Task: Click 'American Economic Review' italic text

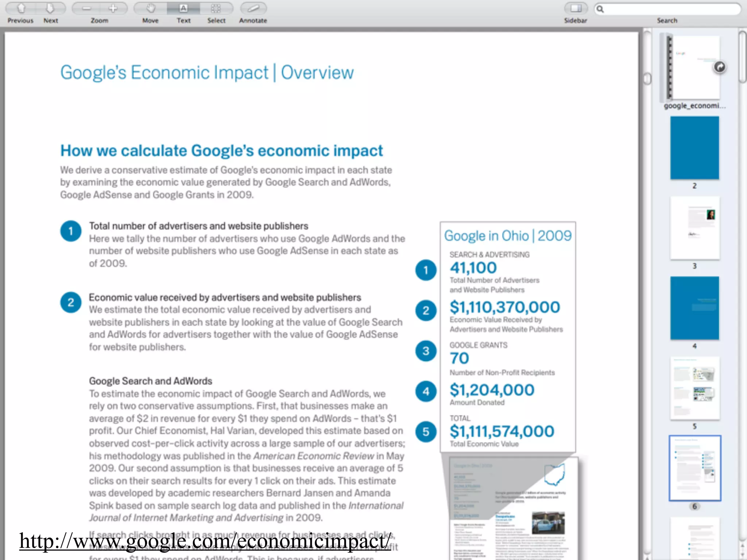Action: [x=314, y=456]
